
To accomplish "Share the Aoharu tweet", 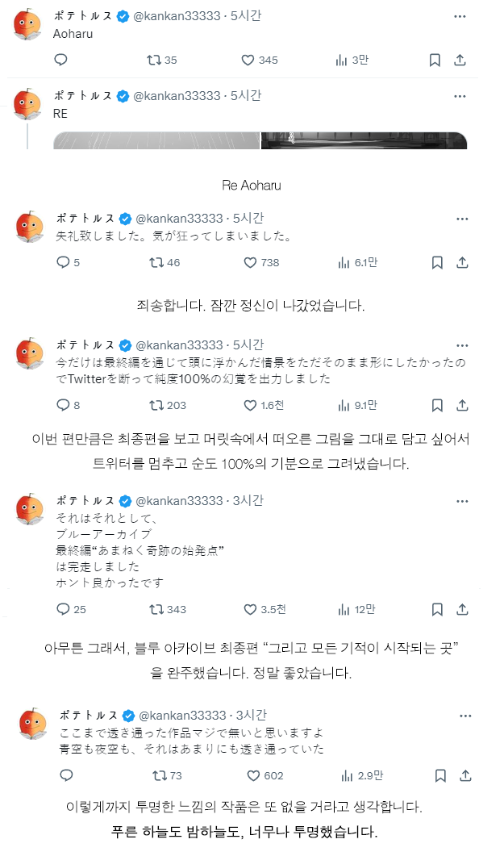I will point(460,60).
